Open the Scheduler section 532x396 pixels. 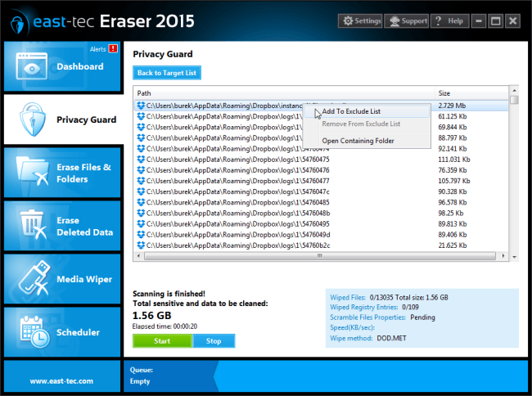coord(62,332)
